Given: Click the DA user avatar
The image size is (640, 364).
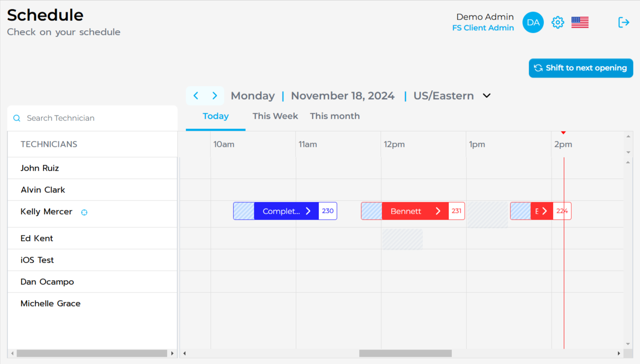Looking at the screenshot, I should tap(533, 22).
